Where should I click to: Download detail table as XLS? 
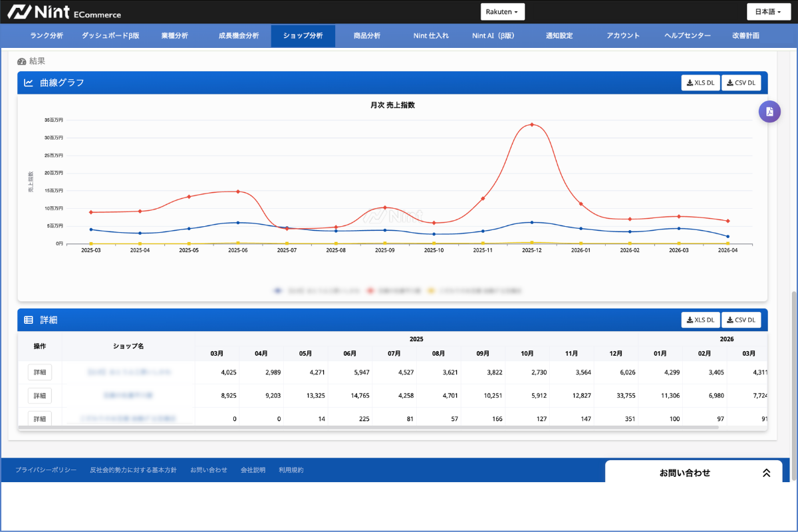pos(700,320)
